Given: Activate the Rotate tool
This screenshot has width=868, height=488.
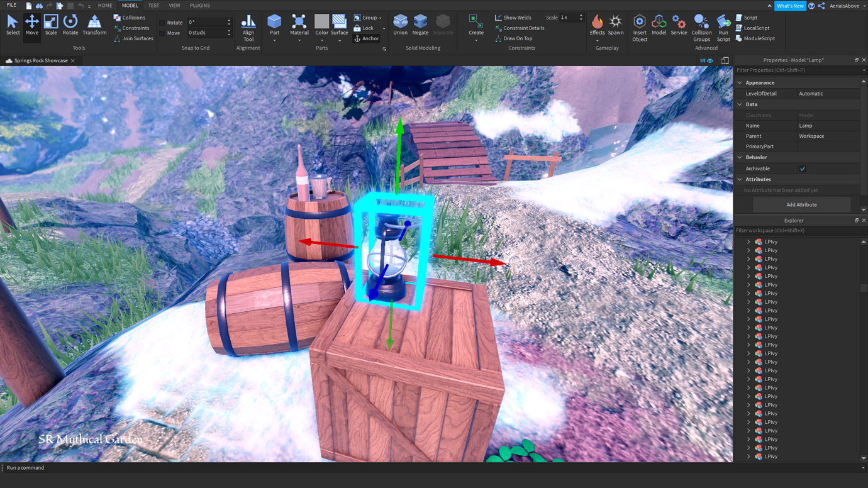Looking at the screenshot, I should pyautogui.click(x=70, y=26).
